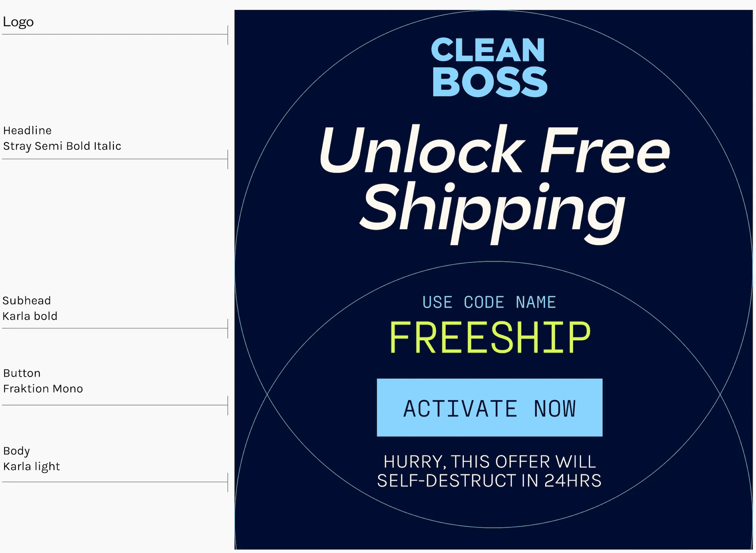This screenshot has height=553, width=756.
Task: Select the Unlock Free headline text
Action: coord(494,150)
